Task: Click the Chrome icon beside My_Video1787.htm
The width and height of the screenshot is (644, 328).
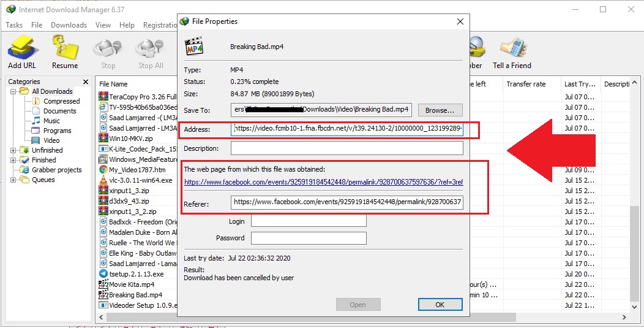Action: coord(103,170)
